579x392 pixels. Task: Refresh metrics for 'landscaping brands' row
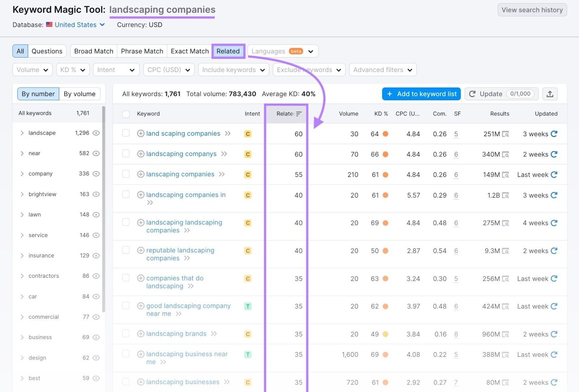[554, 334]
